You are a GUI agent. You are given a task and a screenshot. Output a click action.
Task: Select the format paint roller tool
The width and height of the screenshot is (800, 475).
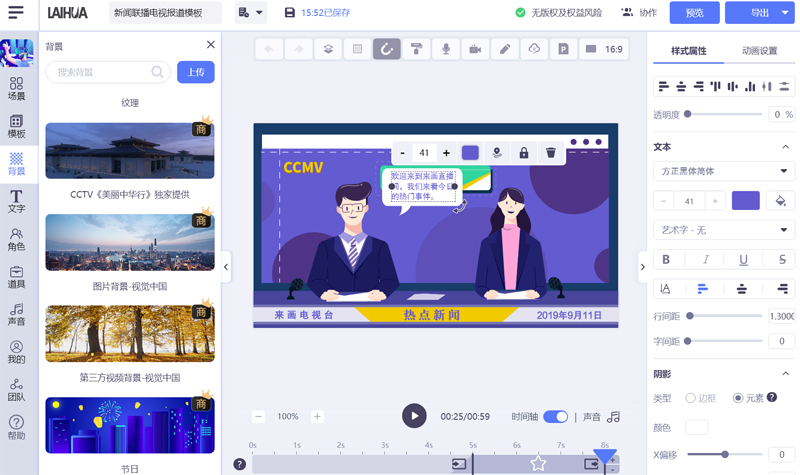(416, 49)
